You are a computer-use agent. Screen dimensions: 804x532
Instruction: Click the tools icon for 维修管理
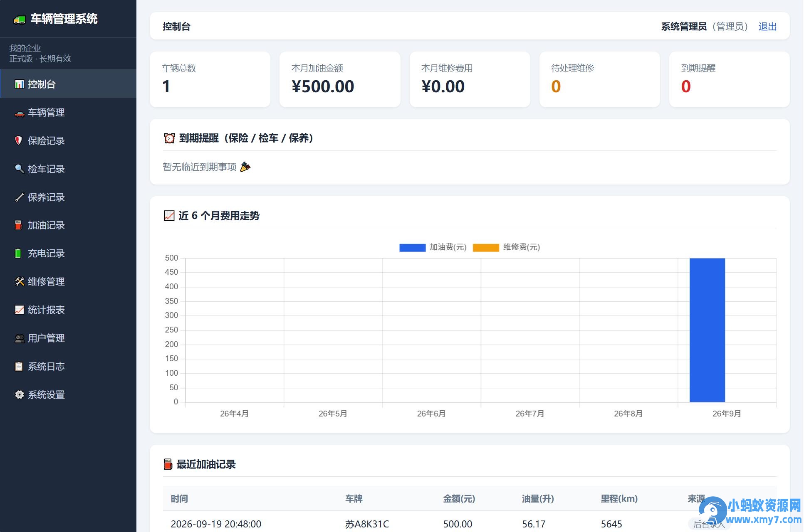coord(20,281)
